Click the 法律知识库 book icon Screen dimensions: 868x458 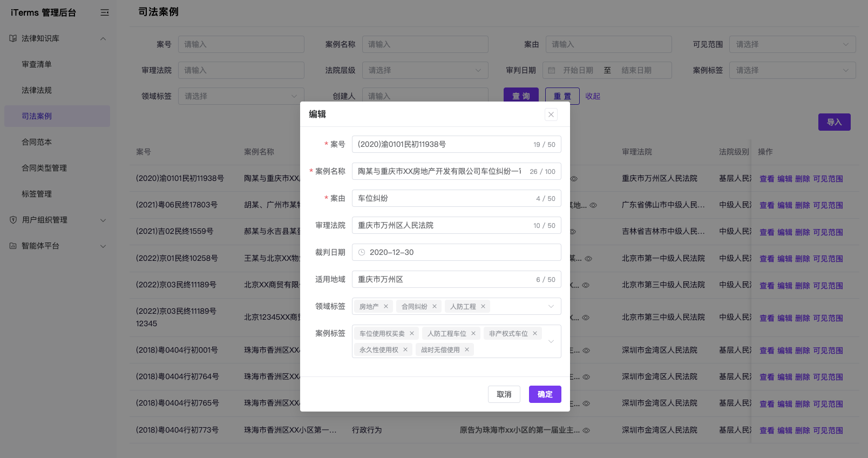[x=13, y=38]
